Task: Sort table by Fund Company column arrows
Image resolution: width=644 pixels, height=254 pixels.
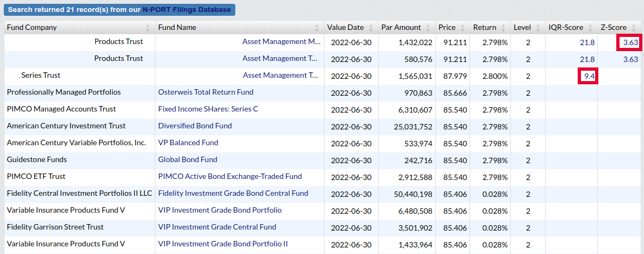Action: coord(148,28)
